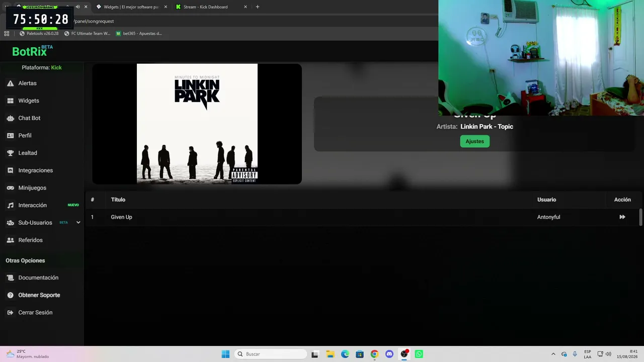Screen dimensions: 644x362
Task: Open File Explorer from the taskbar
Action: tap(330, 354)
